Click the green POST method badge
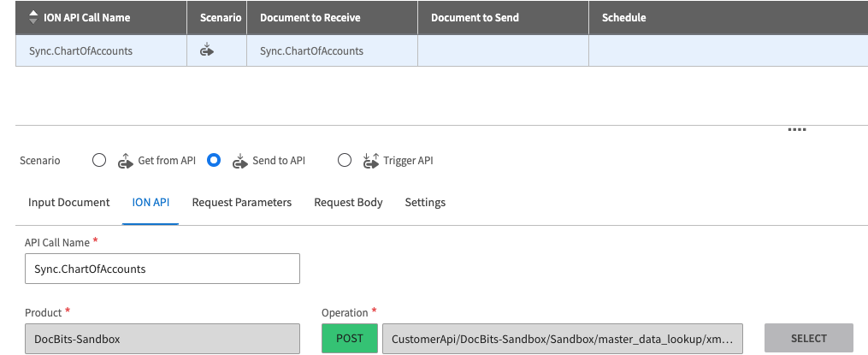 pyautogui.click(x=349, y=339)
